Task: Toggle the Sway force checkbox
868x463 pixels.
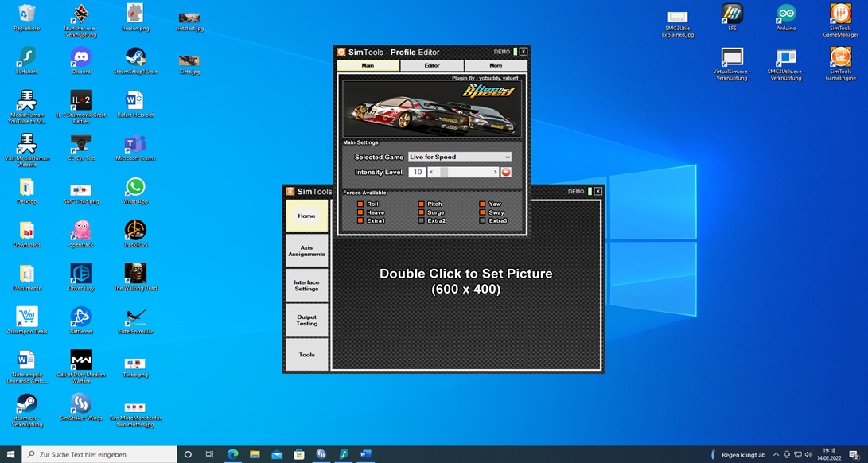Action: pos(483,212)
